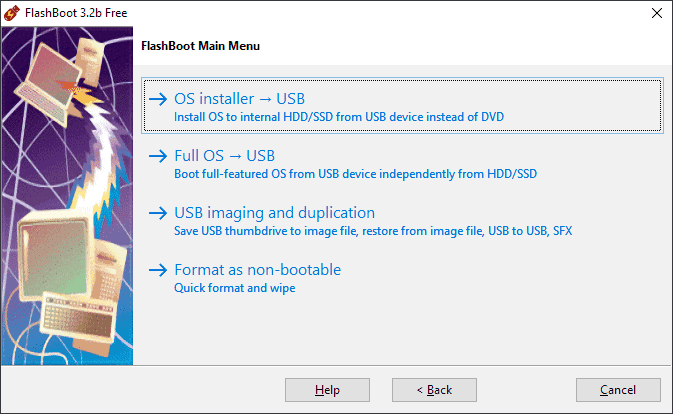Click 'Boot full-featured OS from USB device' description
This screenshot has width=673, height=414.
coord(355,174)
